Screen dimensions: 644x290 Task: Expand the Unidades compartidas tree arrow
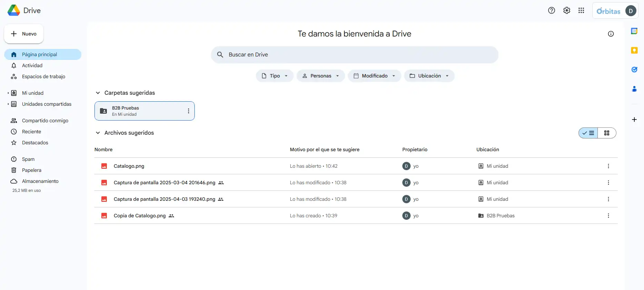point(8,104)
